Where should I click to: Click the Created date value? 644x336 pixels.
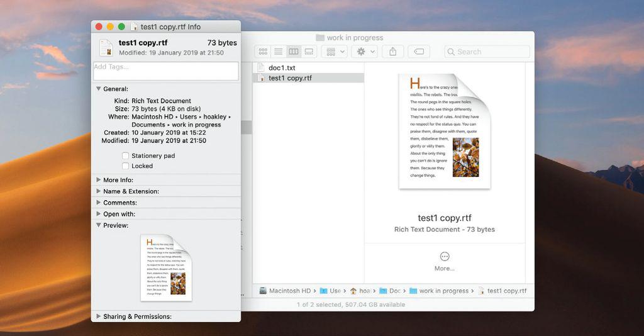point(169,133)
